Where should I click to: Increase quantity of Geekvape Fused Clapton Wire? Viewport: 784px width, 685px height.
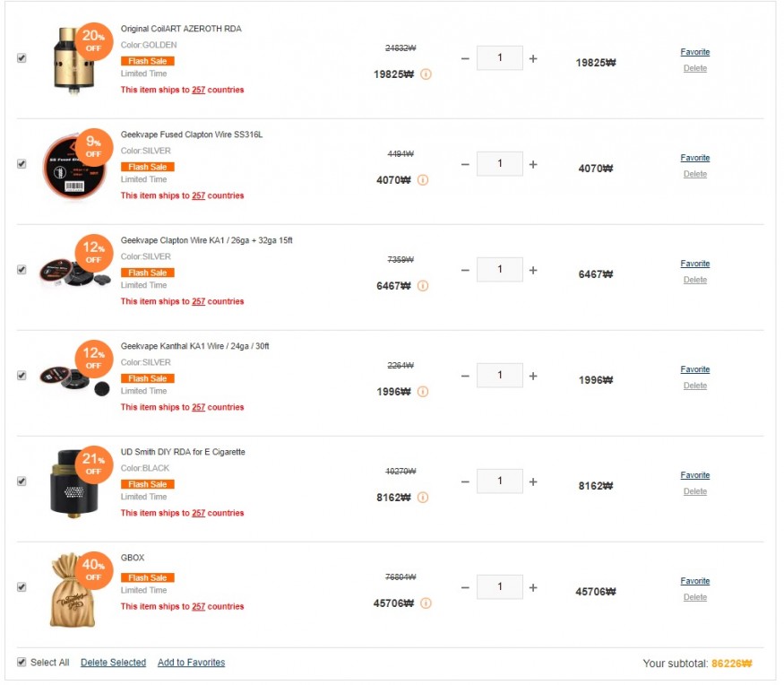(x=533, y=164)
